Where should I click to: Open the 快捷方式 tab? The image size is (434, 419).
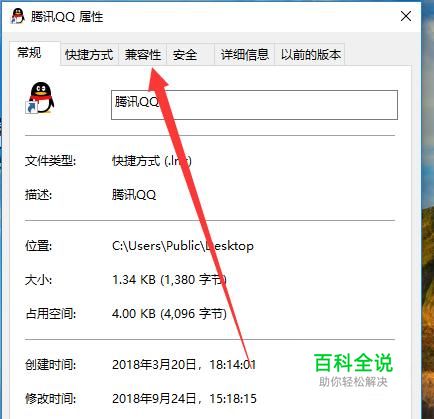[89, 55]
